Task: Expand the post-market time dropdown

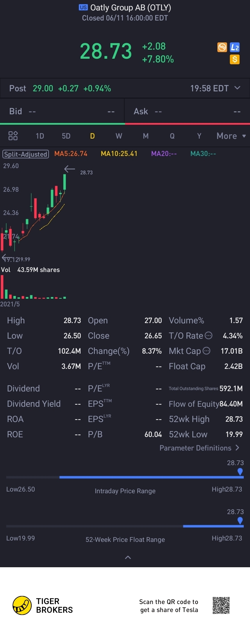Action: pos(237,88)
